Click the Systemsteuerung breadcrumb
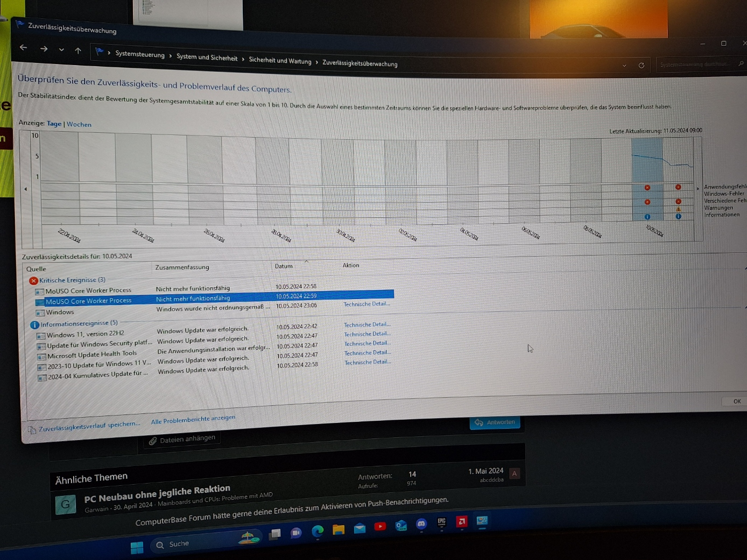This screenshot has height=560, width=747. coord(140,54)
